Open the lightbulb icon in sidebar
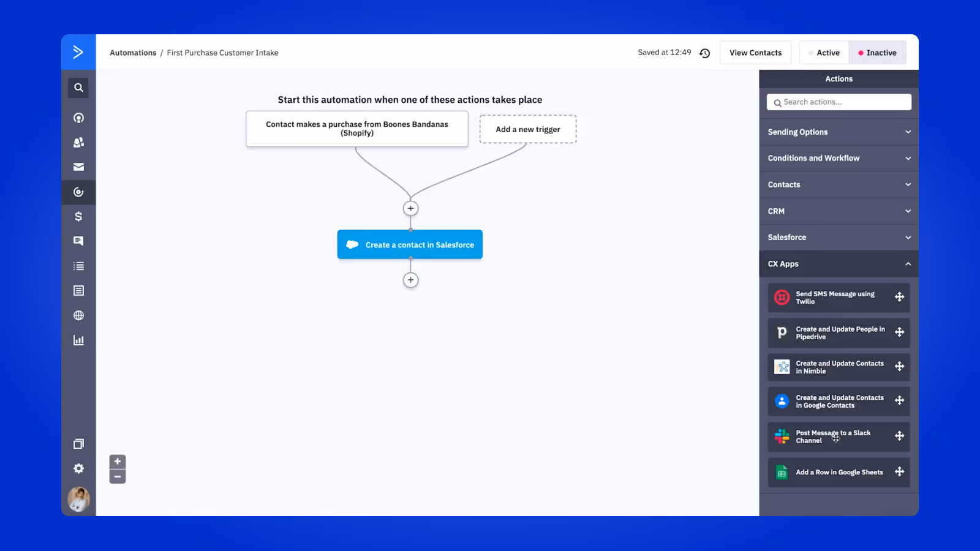The height and width of the screenshot is (551, 980). tap(78, 118)
